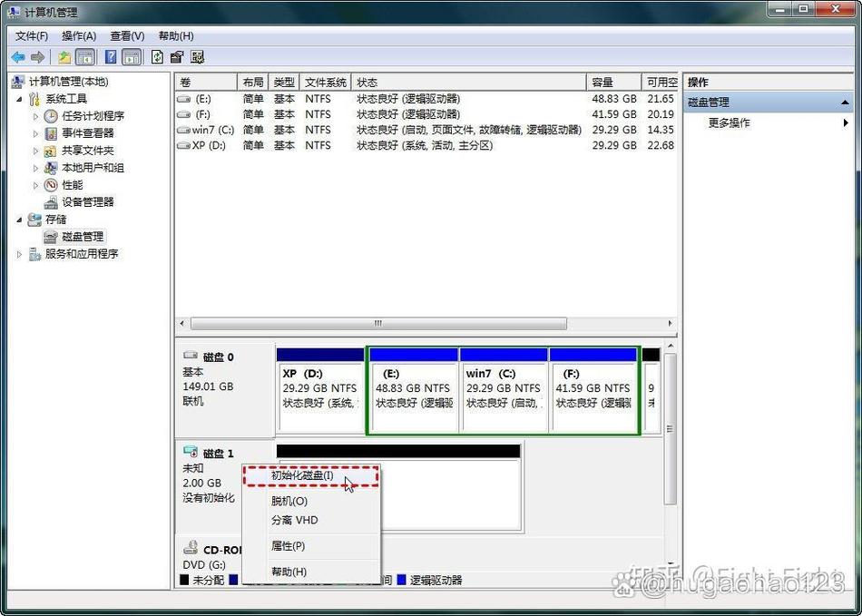The width and height of the screenshot is (862, 616).
Task: Collapse the Storage (存储) node
Action: 19,220
